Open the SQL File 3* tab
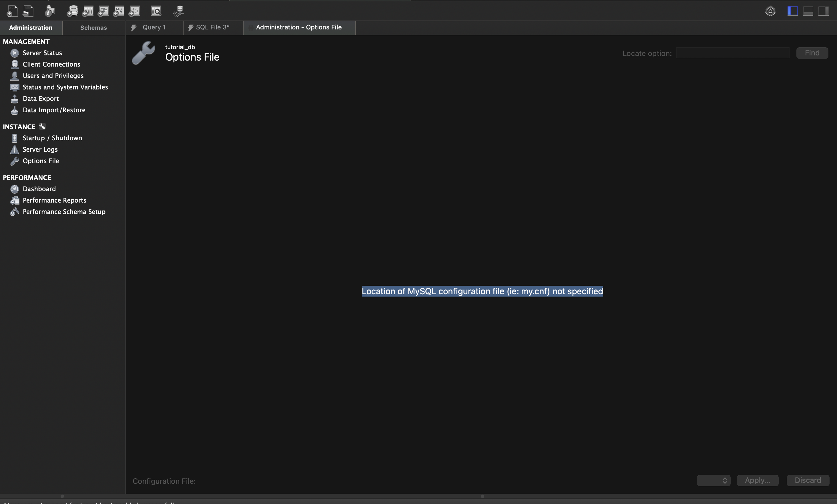This screenshot has width=837, height=504. click(213, 27)
